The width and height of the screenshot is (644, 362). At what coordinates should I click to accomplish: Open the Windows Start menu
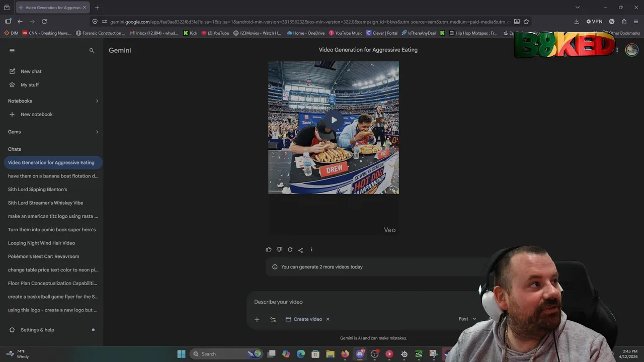pos(181,354)
